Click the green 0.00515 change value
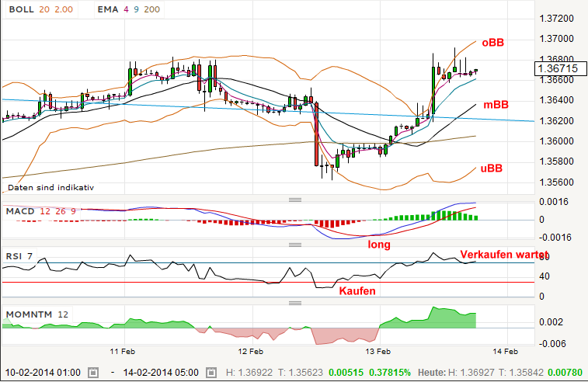Screen dimensions: 588x382 click(346, 373)
